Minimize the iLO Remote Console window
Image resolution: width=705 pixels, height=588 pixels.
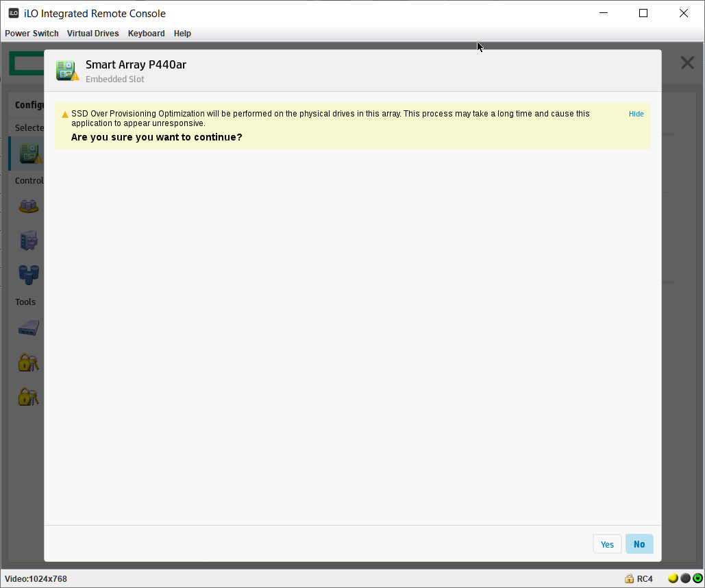click(604, 13)
